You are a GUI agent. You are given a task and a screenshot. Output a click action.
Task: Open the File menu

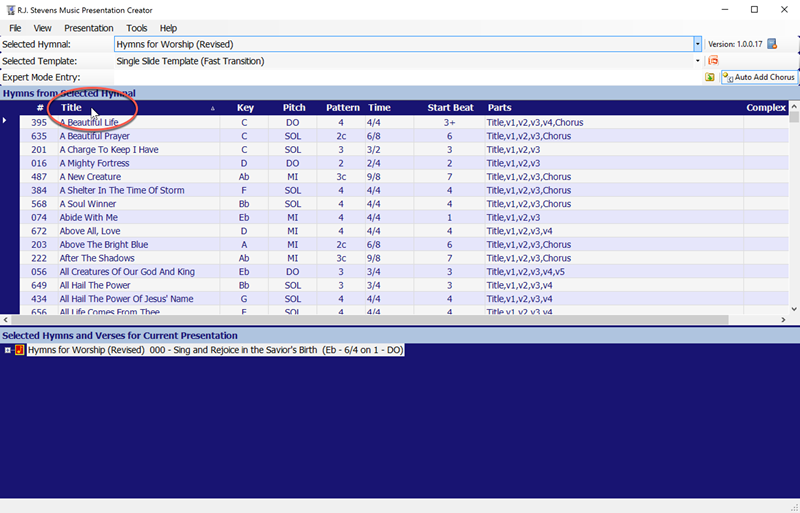pos(15,28)
